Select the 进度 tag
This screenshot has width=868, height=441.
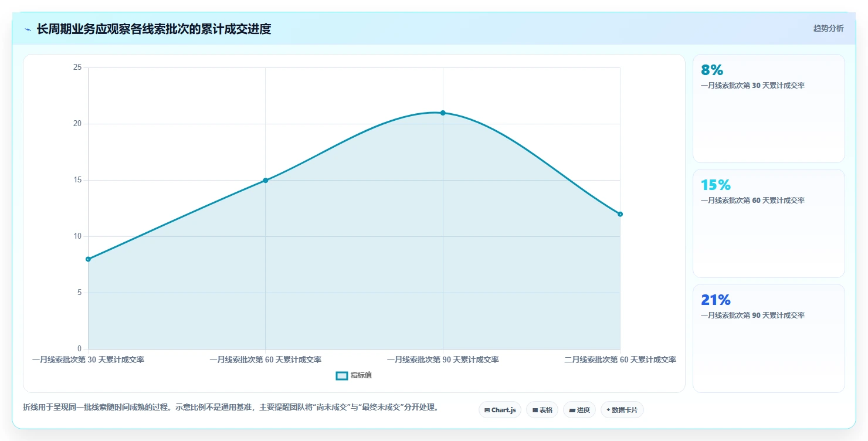(579, 410)
